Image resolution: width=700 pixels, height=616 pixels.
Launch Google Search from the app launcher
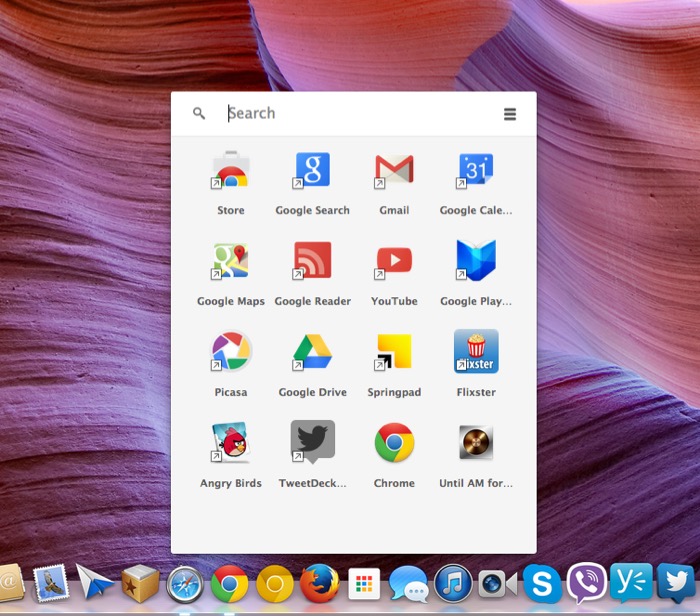[x=312, y=170]
